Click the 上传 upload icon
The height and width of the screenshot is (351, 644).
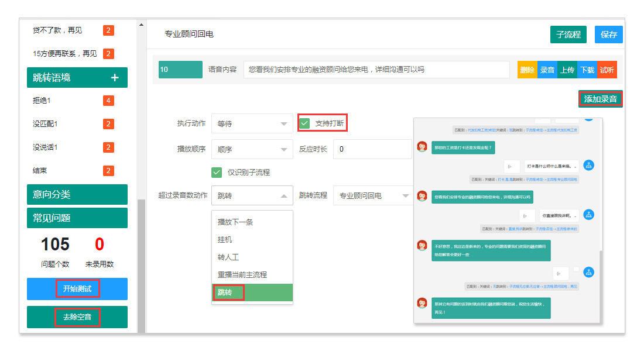click(567, 70)
